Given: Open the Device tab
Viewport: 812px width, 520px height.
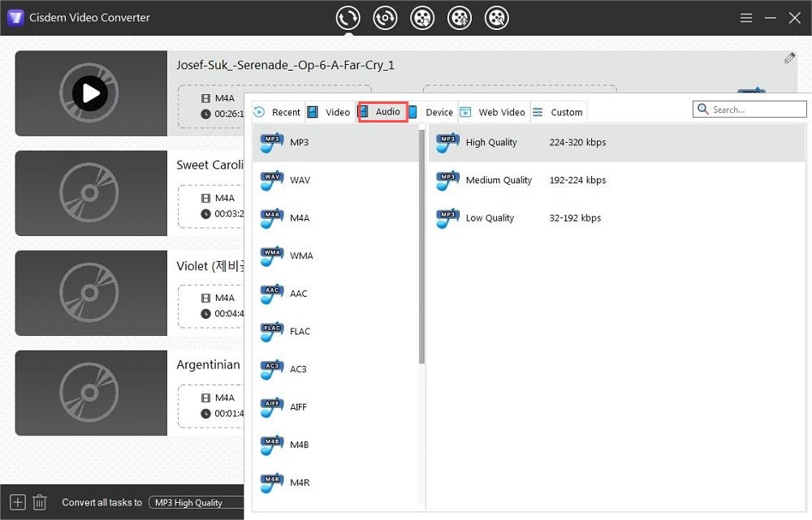Looking at the screenshot, I should [431, 112].
